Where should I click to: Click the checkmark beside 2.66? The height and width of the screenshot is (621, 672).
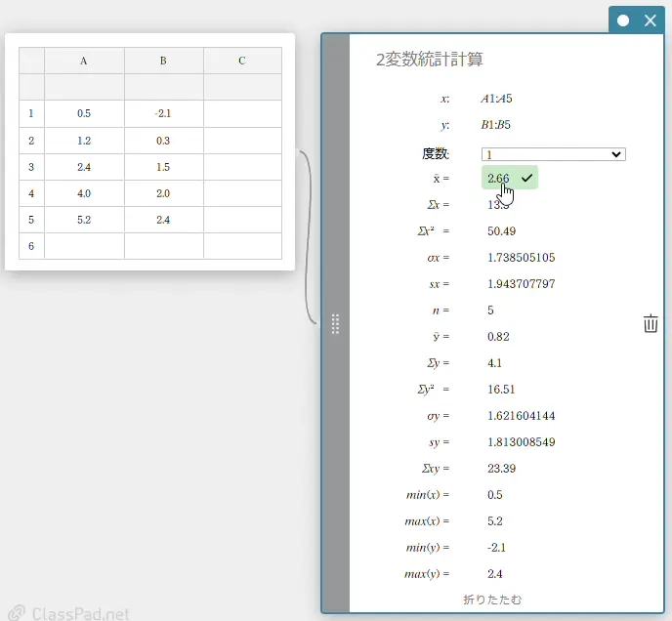coord(526,178)
